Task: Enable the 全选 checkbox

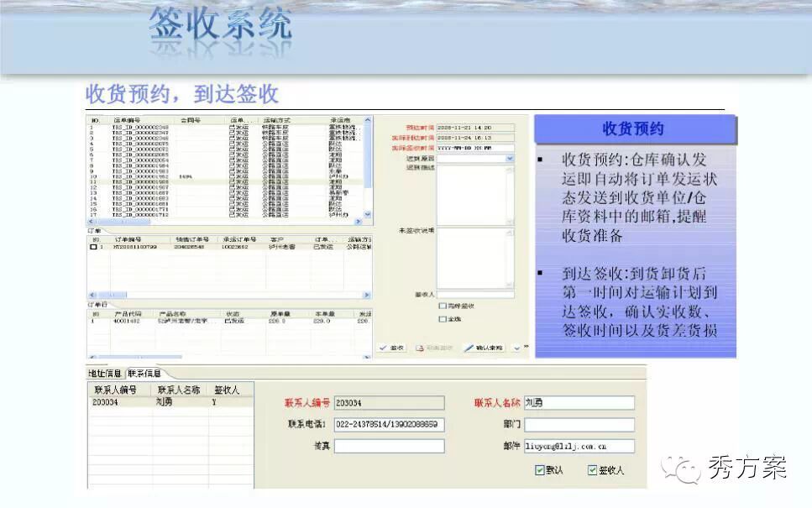Action: (443, 319)
